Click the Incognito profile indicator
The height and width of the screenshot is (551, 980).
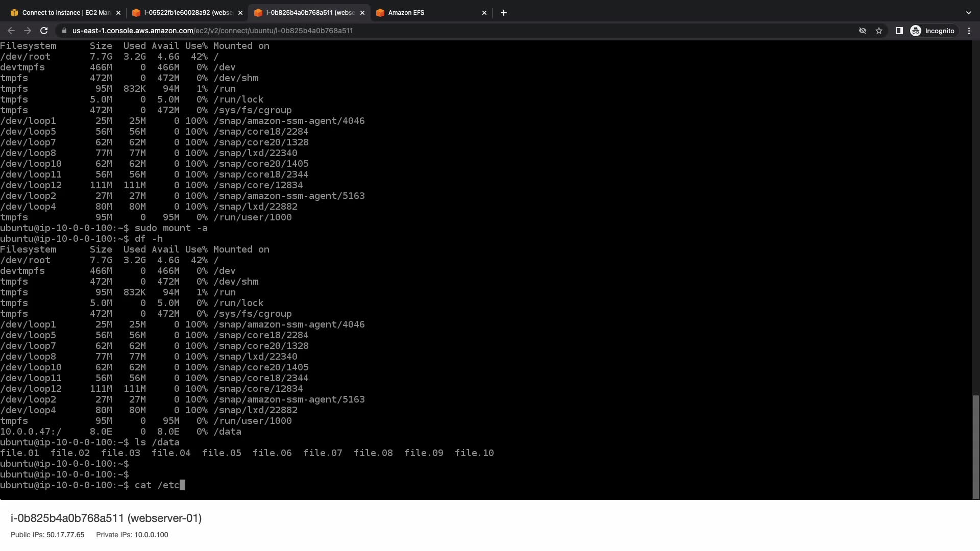(933, 31)
